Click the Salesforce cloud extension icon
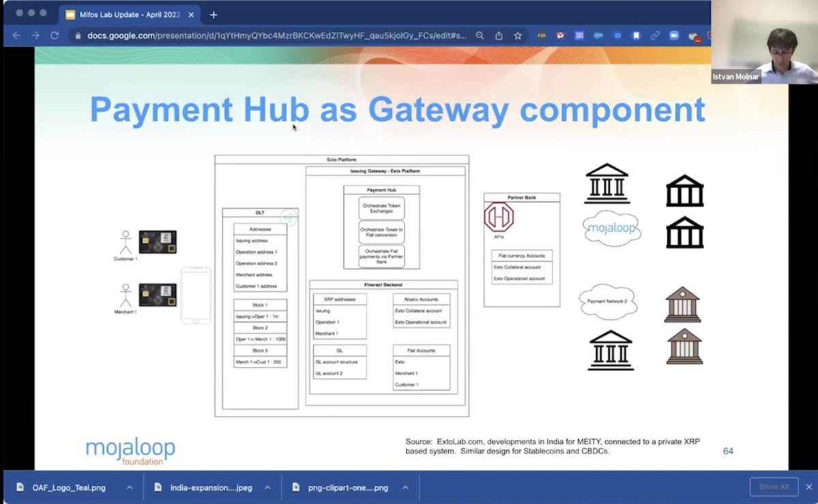Viewport: 818px width, 504px height. [x=598, y=35]
